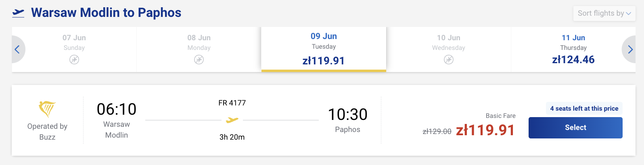Click the no-flight icon under 08 Jun
The image size is (644, 165).
[x=199, y=60]
